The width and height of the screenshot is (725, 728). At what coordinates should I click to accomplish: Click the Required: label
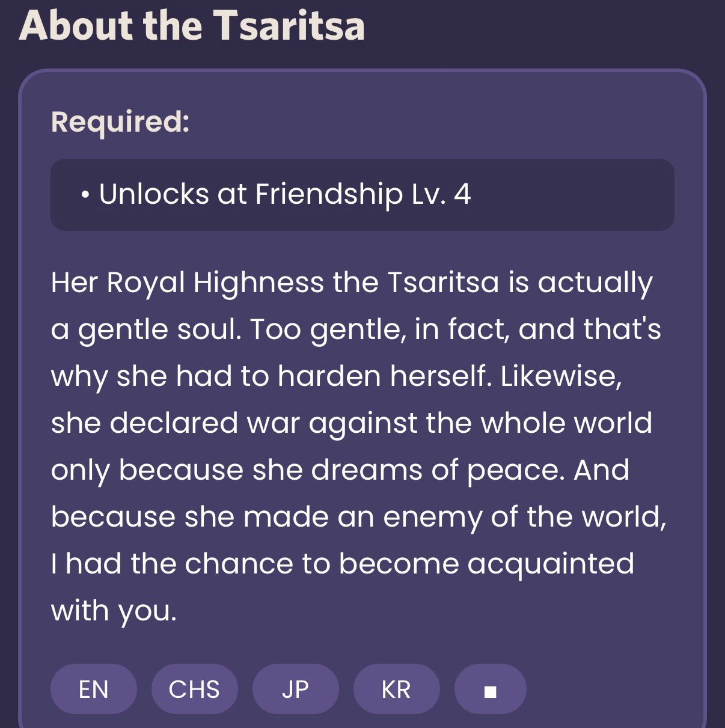click(120, 121)
